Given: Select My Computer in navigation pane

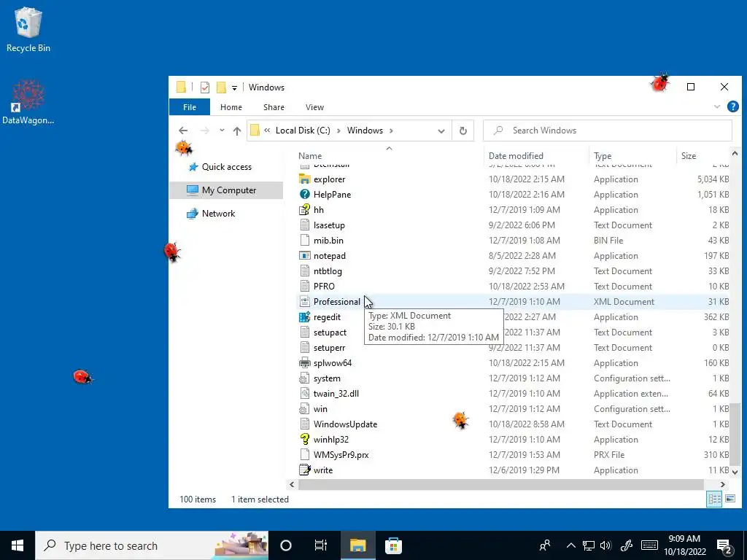Looking at the screenshot, I should 226,190.
